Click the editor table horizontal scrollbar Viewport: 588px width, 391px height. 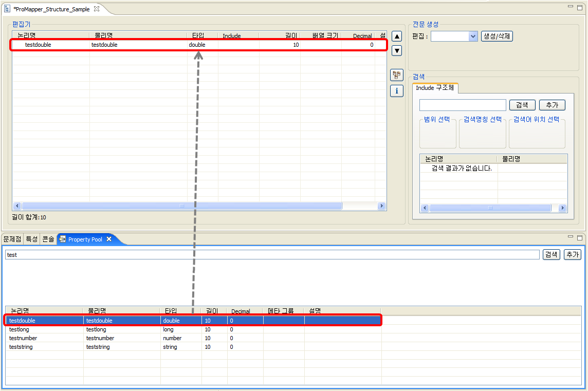tap(180, 206)
